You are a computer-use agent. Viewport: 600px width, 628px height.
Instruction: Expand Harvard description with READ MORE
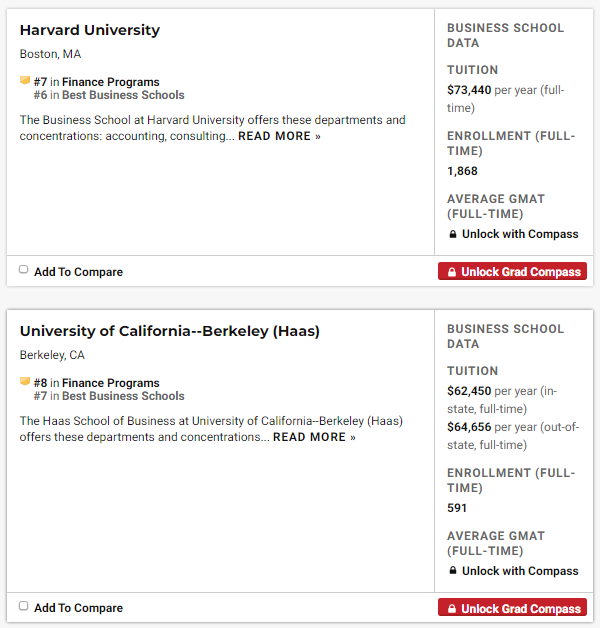coord(279,136)
